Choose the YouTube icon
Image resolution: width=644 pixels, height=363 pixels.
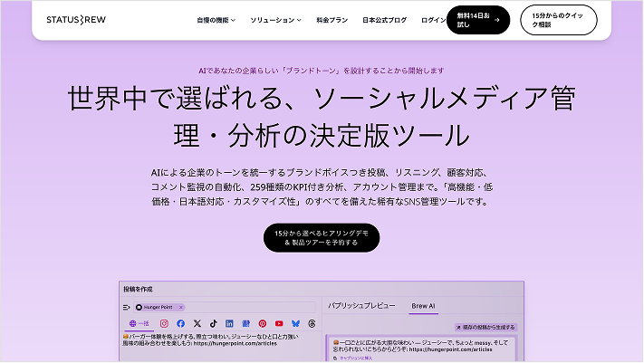(x=279, y=323)
